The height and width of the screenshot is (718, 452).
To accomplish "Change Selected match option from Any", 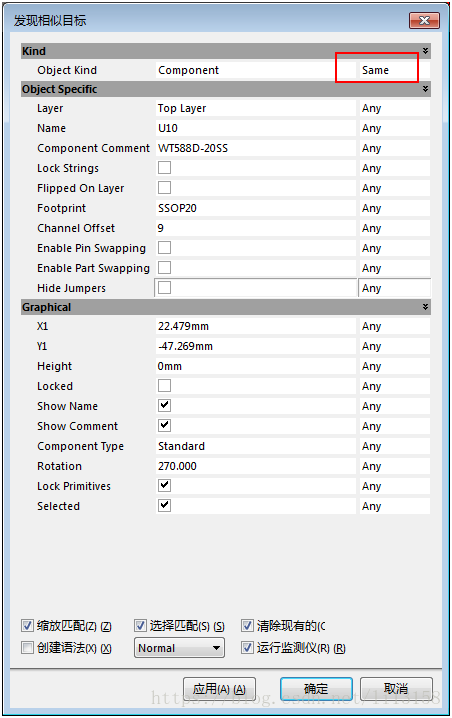I will pyautogui.click(x=394, y=506).
